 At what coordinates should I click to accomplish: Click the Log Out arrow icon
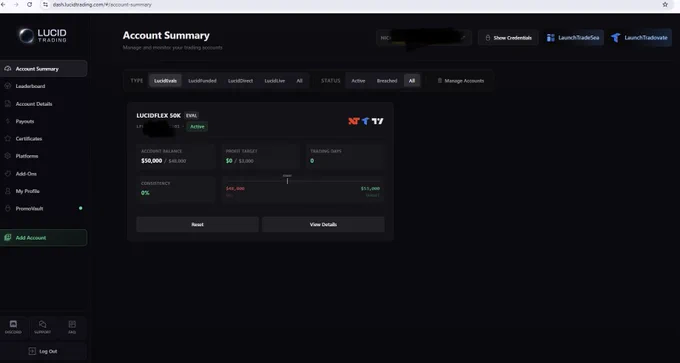(32, 351)
